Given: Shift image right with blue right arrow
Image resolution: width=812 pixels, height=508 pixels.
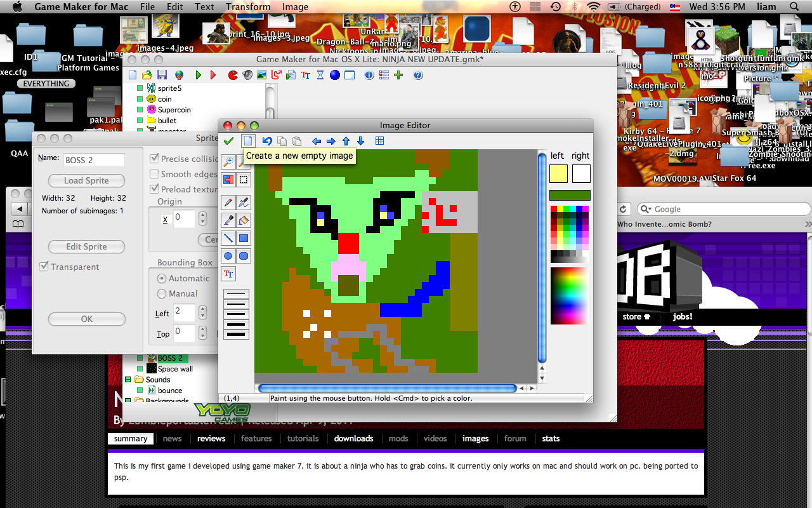Looking at the screenshot, I should (x=331, y=141).
